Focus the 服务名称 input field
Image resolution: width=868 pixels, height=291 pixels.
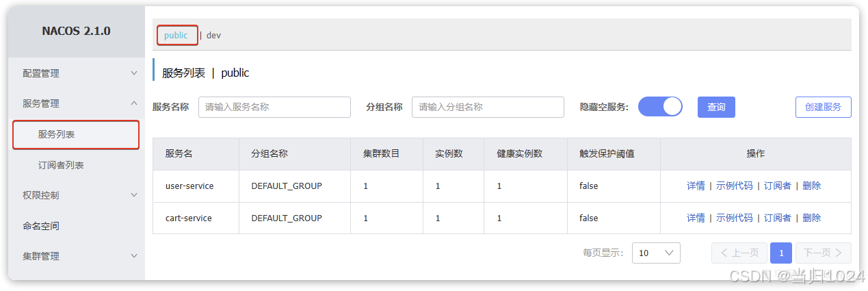tap(274, 107)
